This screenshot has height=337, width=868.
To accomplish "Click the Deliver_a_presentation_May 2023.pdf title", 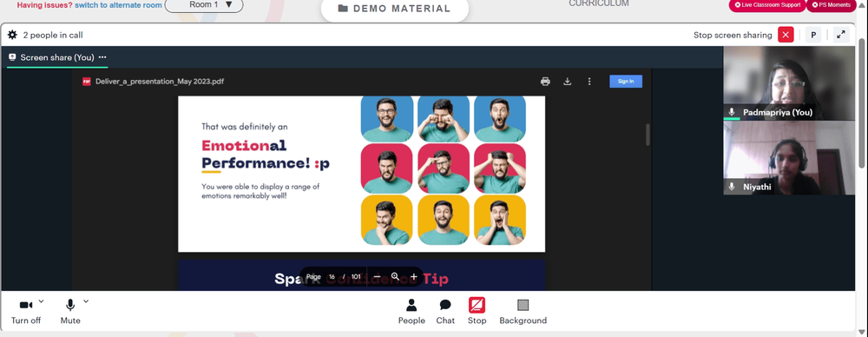I will (x=160, y=82).
